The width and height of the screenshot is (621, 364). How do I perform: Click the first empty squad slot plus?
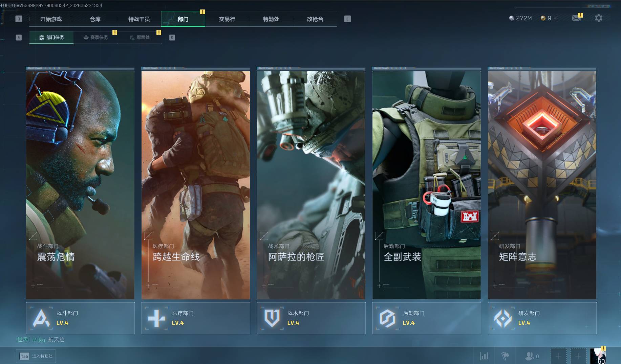(x=558, y=356)
